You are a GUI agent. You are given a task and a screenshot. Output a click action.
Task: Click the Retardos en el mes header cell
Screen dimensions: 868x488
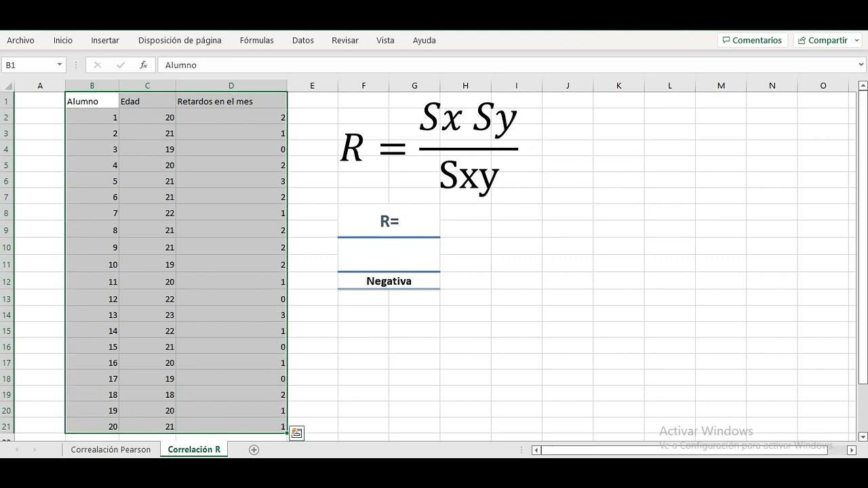pyautogui.click(x=231, y=101)
